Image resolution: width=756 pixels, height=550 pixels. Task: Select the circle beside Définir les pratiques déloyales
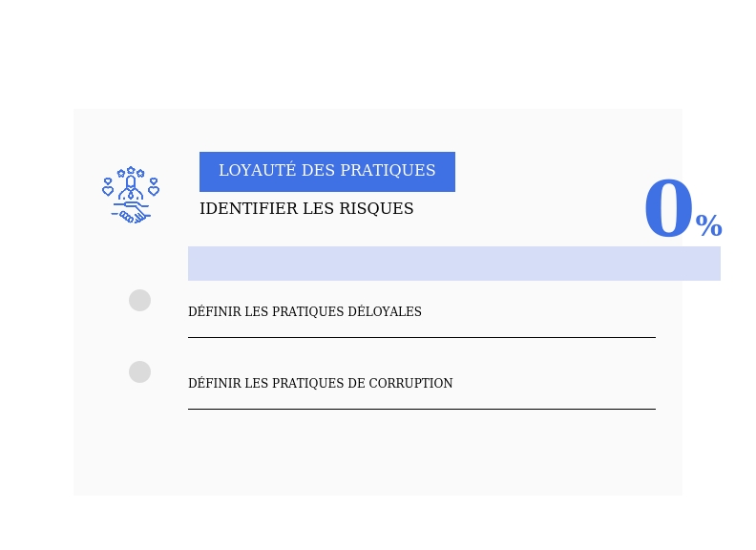pyautogui.click(x=140, y=301)
